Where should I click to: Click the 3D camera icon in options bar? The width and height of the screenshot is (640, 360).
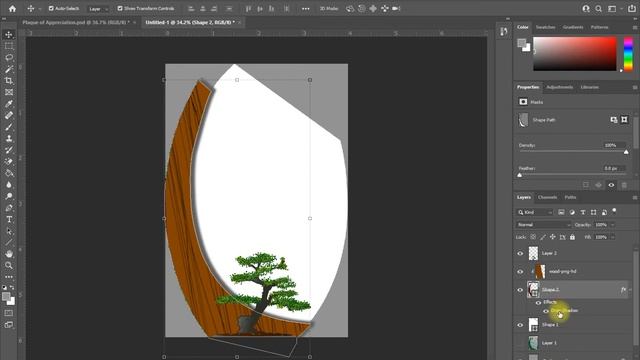396,8
